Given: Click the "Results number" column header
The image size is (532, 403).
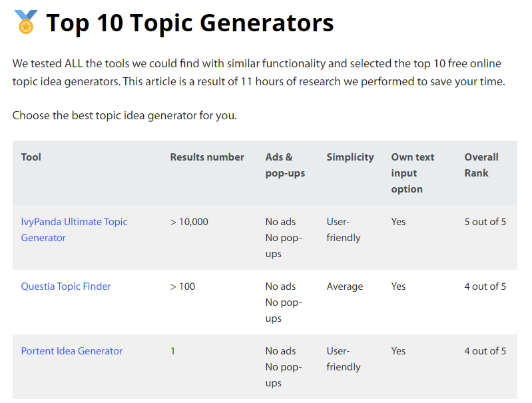Looking at the screenshot, I should (207, 157).
